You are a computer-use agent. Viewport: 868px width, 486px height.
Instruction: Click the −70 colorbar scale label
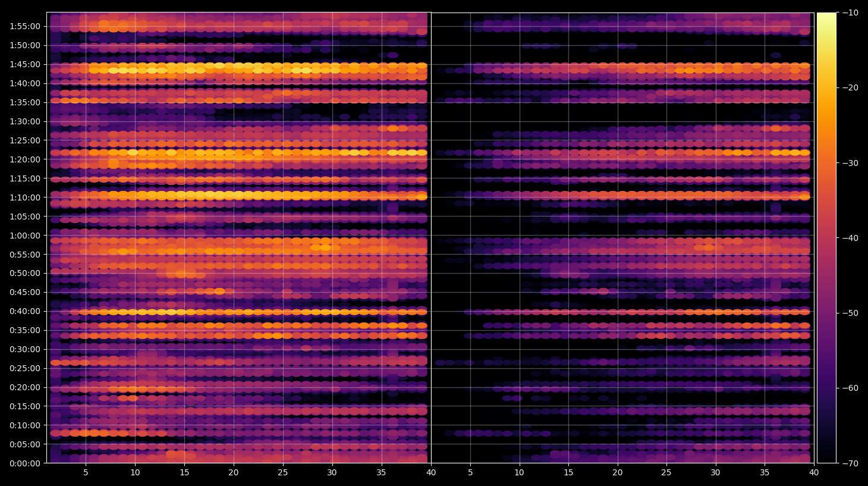click(850, 463)
